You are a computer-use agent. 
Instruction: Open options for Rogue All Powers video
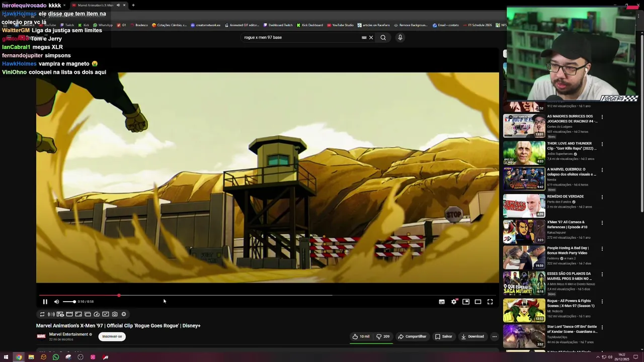click(x=602, y=301)
